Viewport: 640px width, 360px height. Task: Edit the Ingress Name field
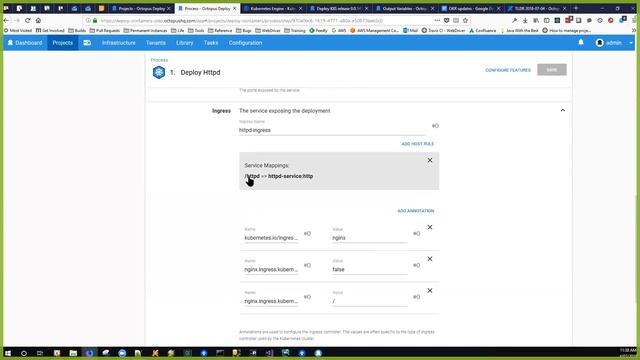[x=332, y=130]
